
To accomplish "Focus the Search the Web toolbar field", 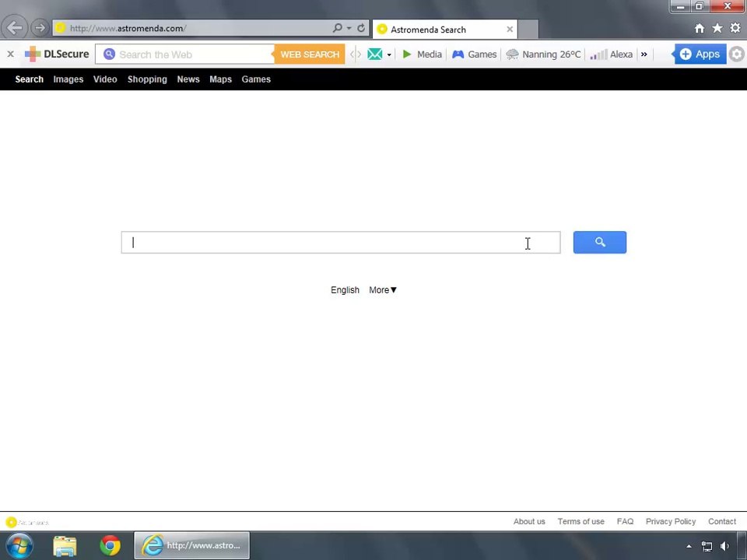I will pyautogui.click(x=185, y=54).
